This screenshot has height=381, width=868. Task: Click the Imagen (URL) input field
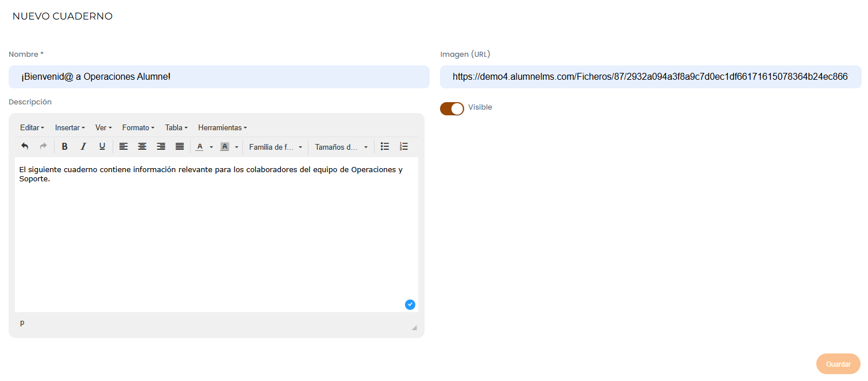tap(650, 77)
